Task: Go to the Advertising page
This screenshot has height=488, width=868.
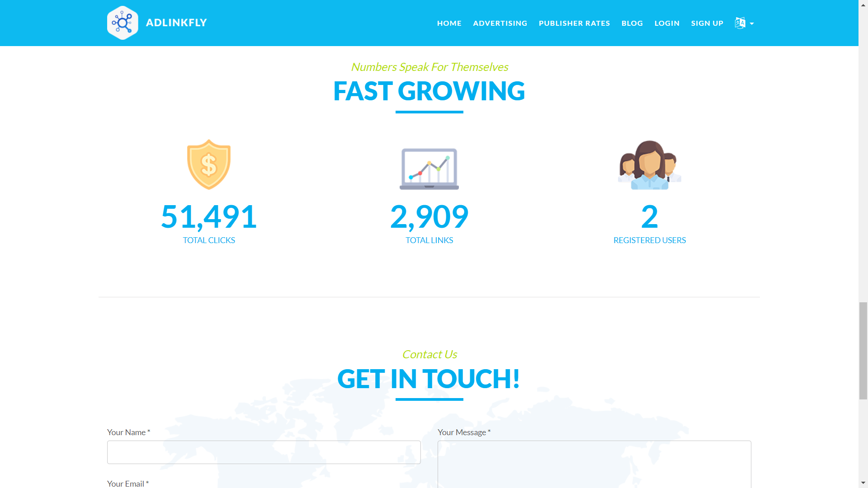Action: 500,23
